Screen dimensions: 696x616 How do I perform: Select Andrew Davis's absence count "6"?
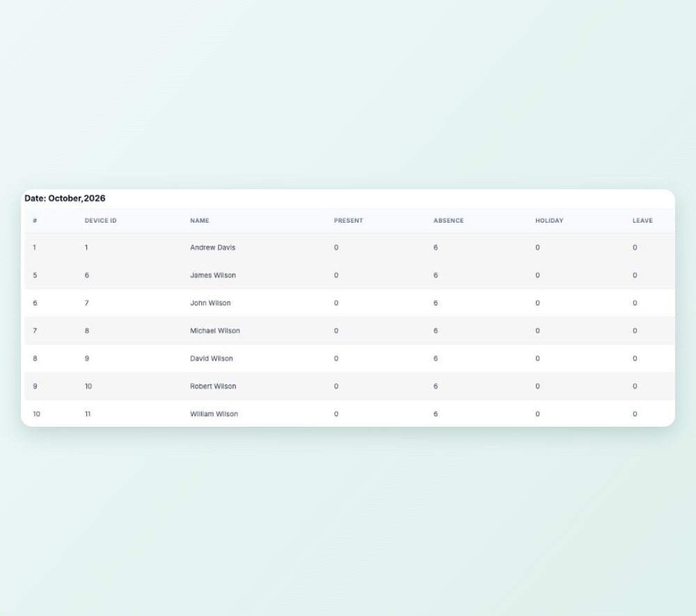[x=436, y=248]
